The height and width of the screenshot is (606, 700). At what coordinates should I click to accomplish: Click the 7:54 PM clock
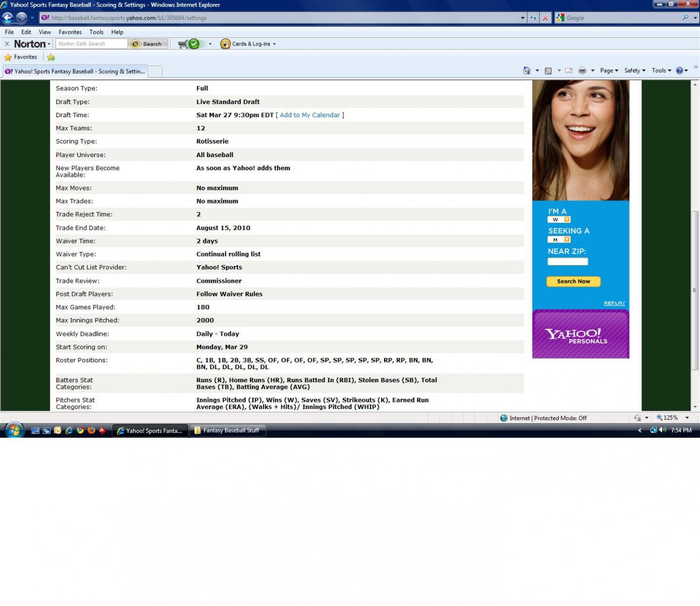coord(681,430)
